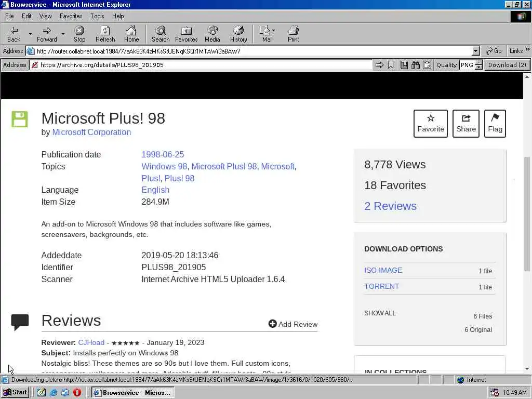Open the 1998-06-25 publication date link
The width and height of the screenshot is (532, 399).
[x=163, y=154]
